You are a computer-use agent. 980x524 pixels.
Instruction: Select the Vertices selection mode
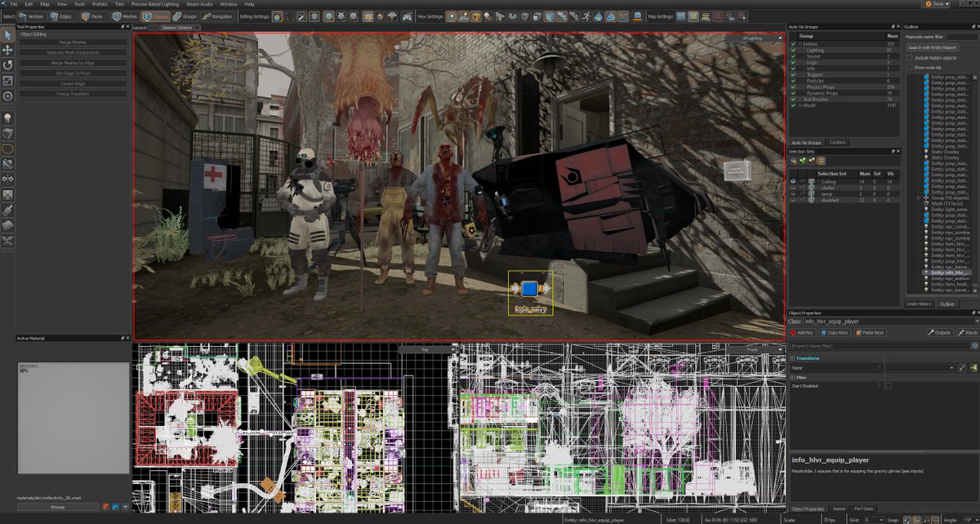[33, 16]
